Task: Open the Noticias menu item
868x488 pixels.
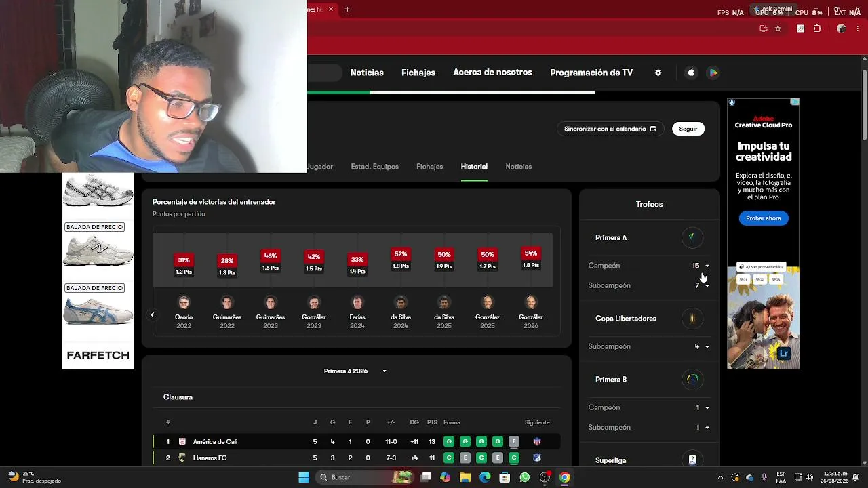Action: (367, 73)
